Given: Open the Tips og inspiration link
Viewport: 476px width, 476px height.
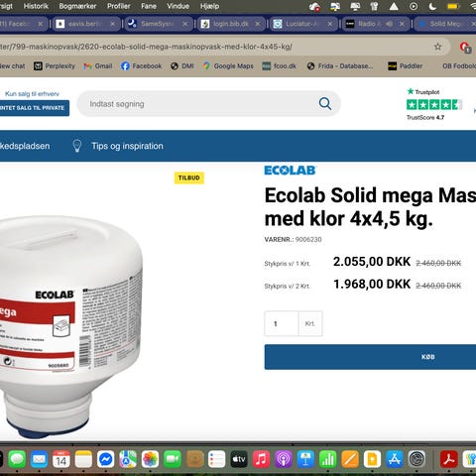Looking at the screenshot, I should pos(127,146).
